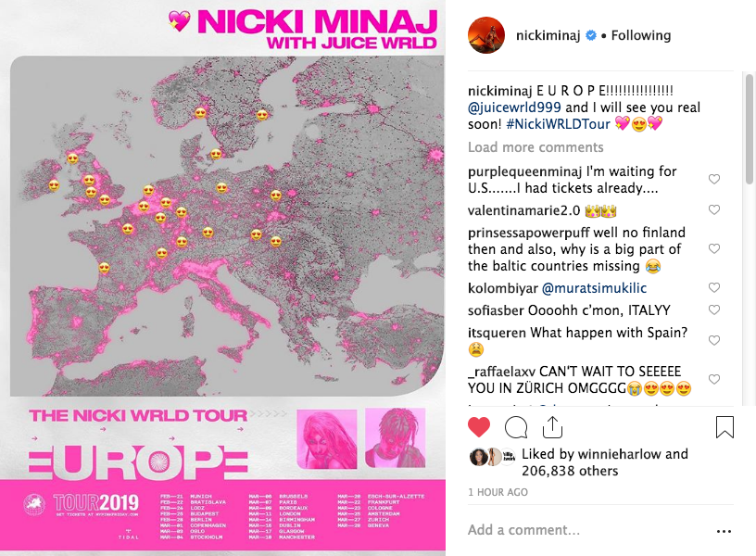Image resolution: width=756 pixels, height=556 pixels.
Task: Save the post with bookmark icon
Action: tap(724, 427)
